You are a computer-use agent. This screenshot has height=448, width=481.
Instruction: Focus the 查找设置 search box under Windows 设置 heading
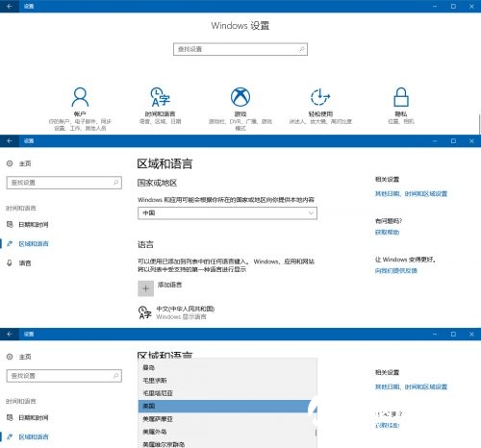tap(240, 49)
